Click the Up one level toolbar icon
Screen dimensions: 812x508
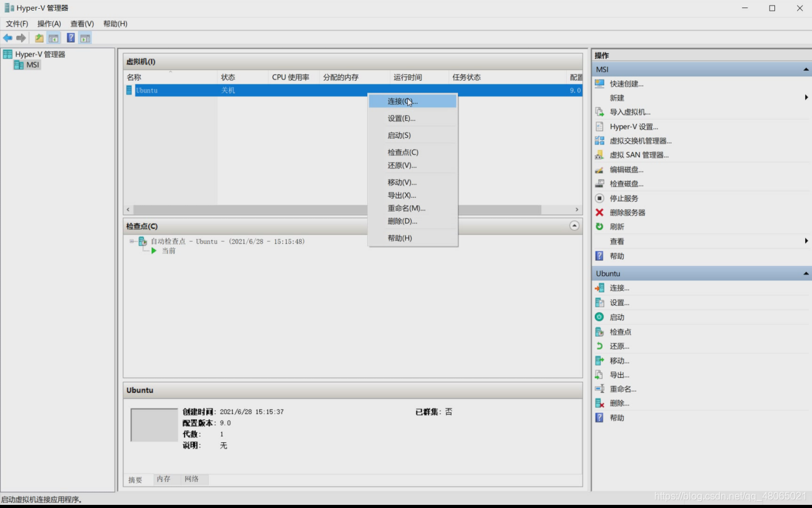point(39,38)
